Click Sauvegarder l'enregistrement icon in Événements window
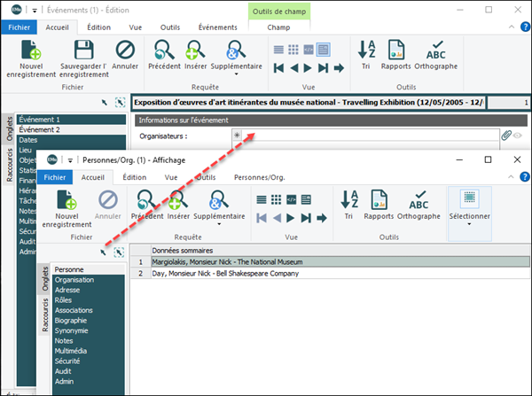532x396 pixels. point(83,50)
